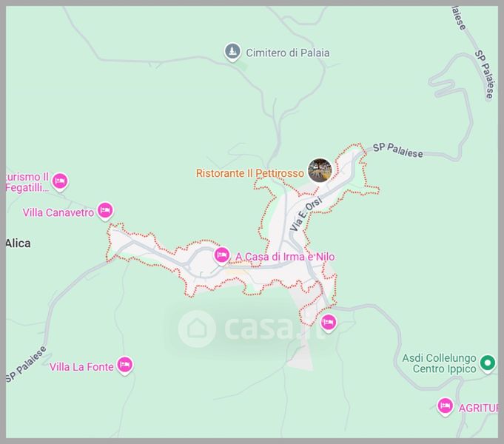This screenshot has height=444, width=504.
Task: Click SP Palaiese label next to the outlined area
Action: pyautogui.click(x=398, y=150)
